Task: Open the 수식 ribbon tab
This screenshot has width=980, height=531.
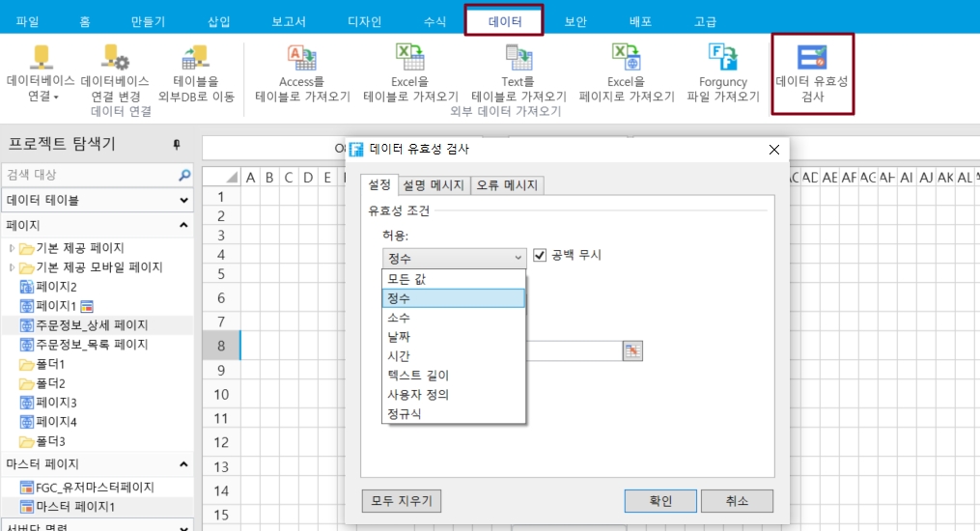Action: [x=434, y=21]
